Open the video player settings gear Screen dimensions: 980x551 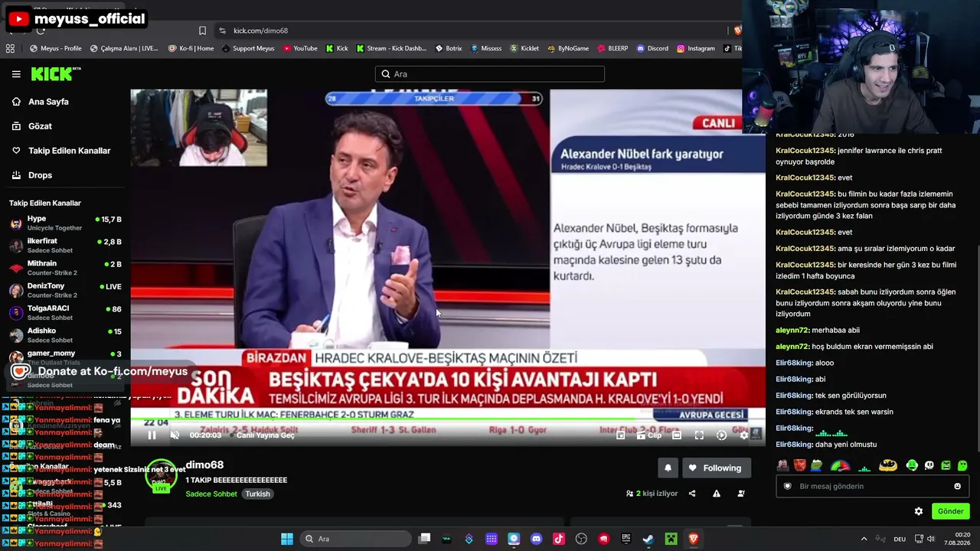click(743, 435)
